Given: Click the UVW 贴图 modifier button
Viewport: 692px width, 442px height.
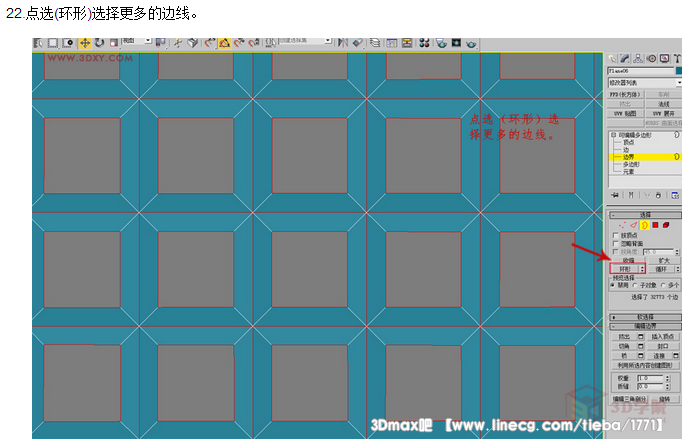Looking at the screenshot, I should tap(626, 113).
